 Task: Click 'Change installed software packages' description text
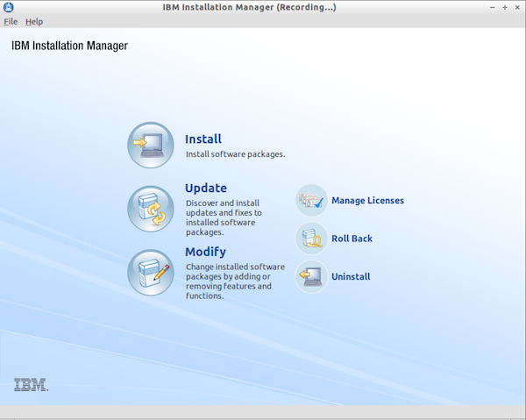[235, 281]
